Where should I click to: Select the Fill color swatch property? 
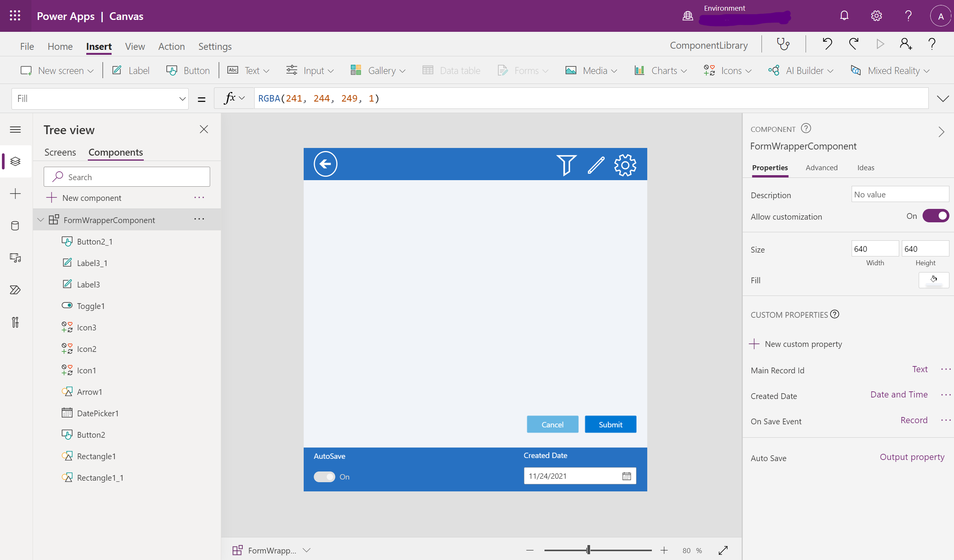coord(933,279)
